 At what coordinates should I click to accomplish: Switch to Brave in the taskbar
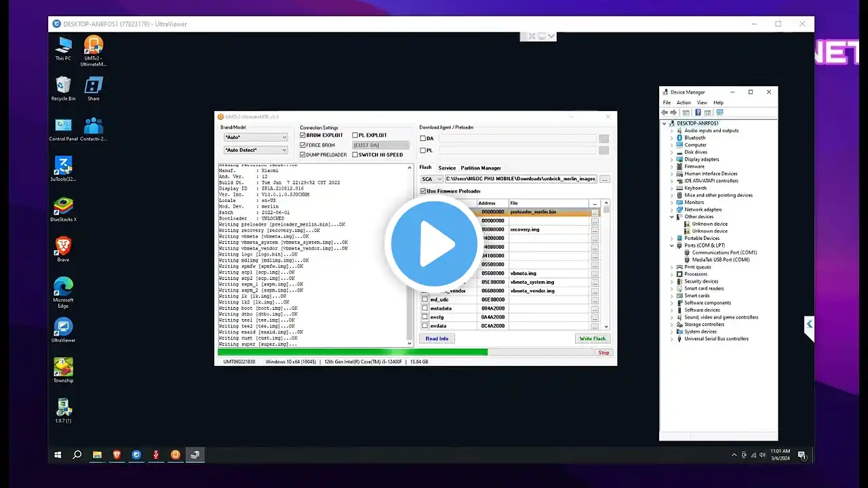[x=117, y=455]
